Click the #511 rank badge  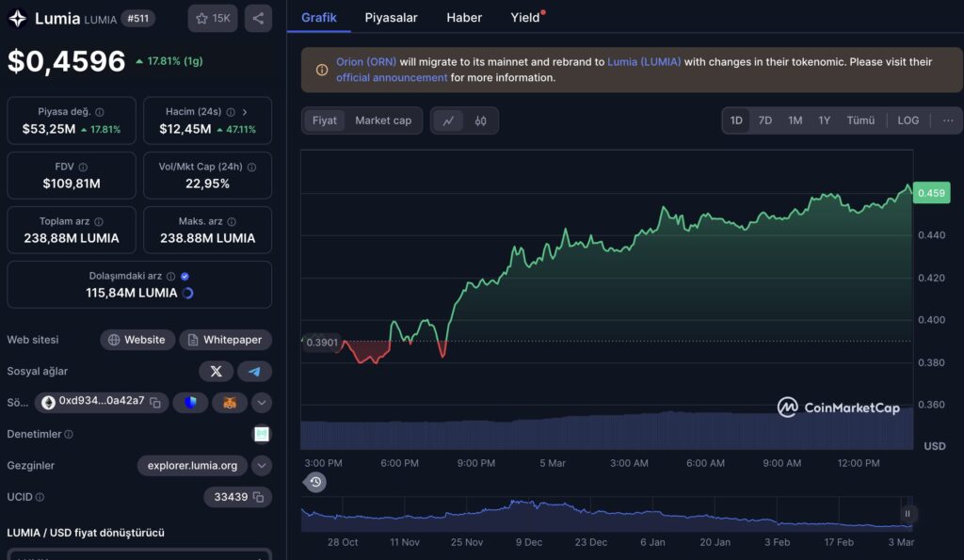coord(137,19)
